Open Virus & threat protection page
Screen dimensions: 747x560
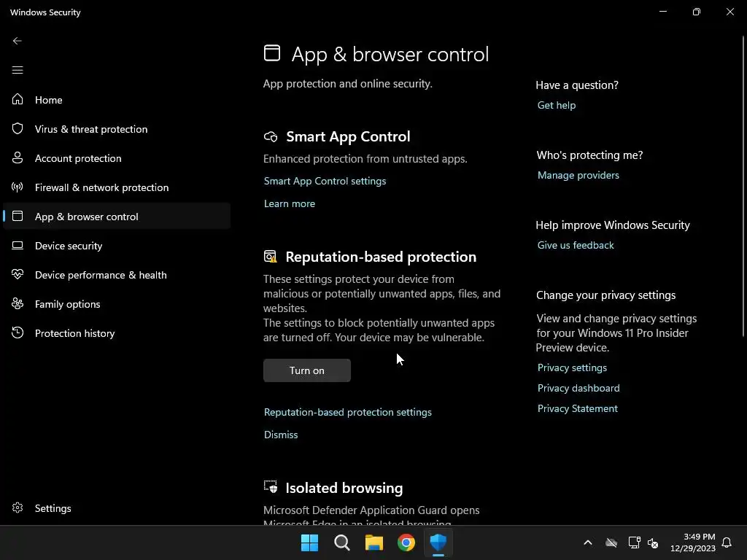pyautogui.click(x=117, y=128)
